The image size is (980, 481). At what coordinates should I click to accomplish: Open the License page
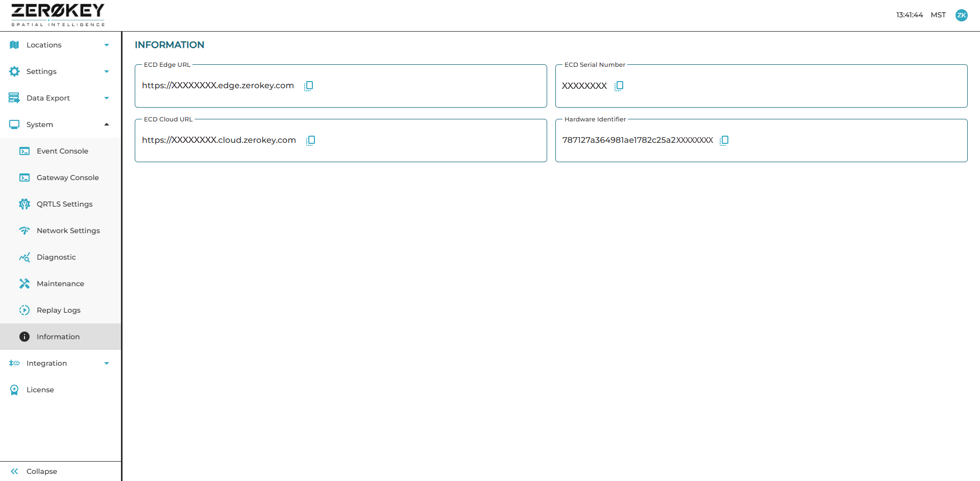[40, 390]
